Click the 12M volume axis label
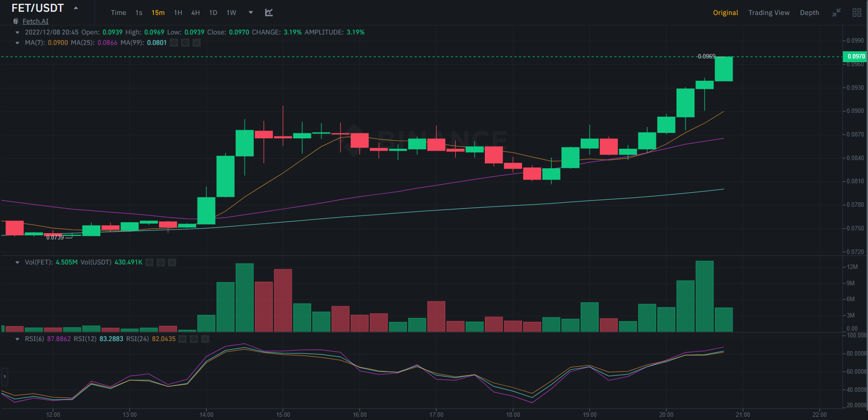 tap(852, 267)
